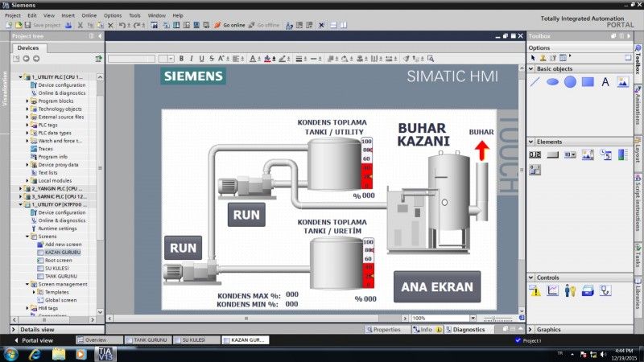The width and height of the screenshot is (644, 362).
Task: Apply italic formatting in editor toolbar
Action: pyautogui.click(x=192, y=59)
